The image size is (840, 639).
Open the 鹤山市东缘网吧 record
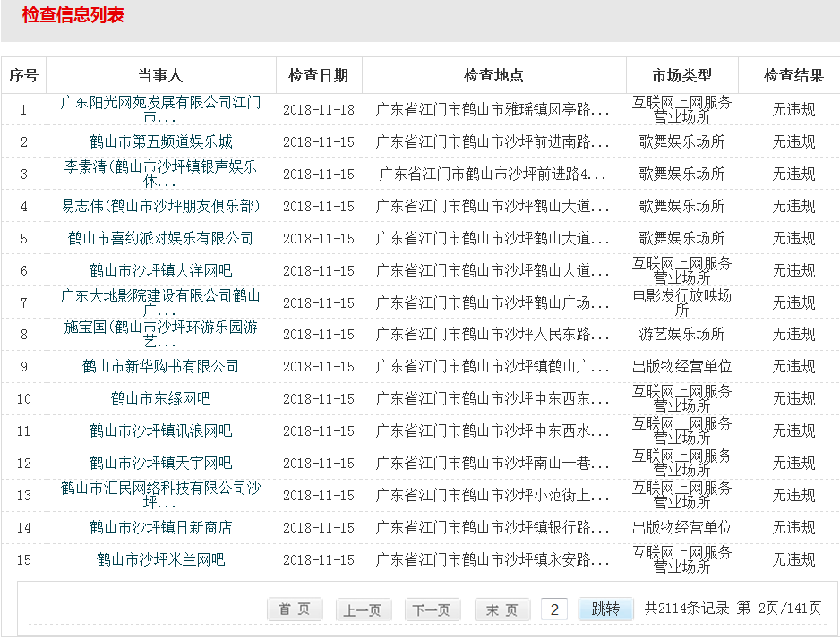pos(160,398)
